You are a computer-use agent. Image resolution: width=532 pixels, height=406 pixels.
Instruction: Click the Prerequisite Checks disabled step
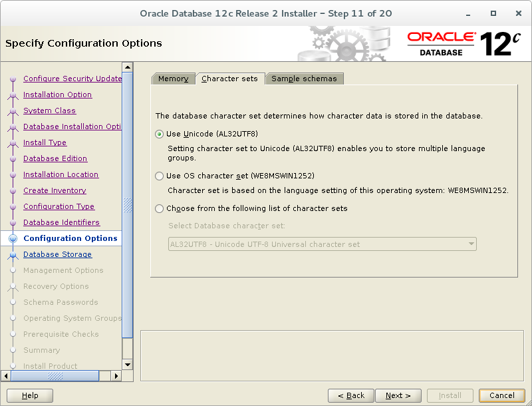[x=61, y=334]
